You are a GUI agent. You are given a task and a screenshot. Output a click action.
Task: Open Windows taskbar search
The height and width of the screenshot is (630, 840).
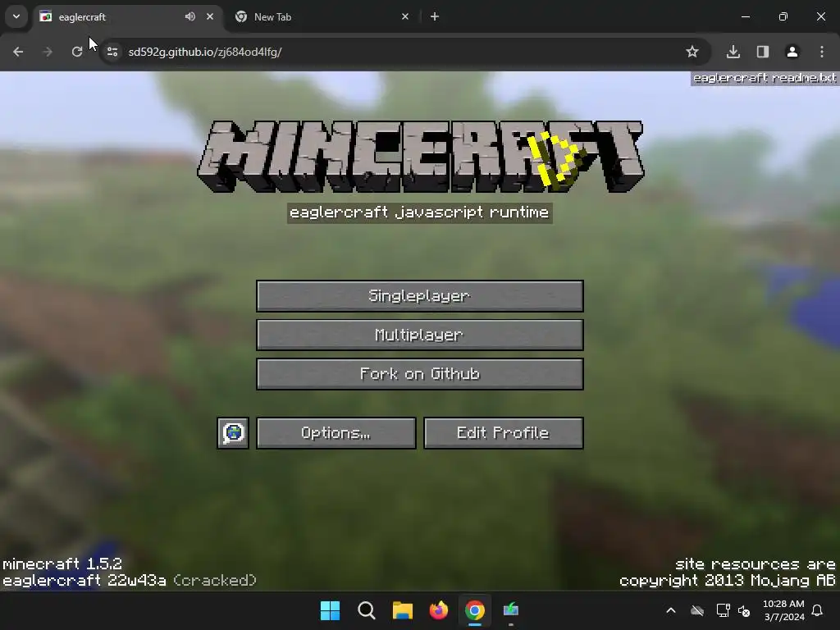(367, 610)
